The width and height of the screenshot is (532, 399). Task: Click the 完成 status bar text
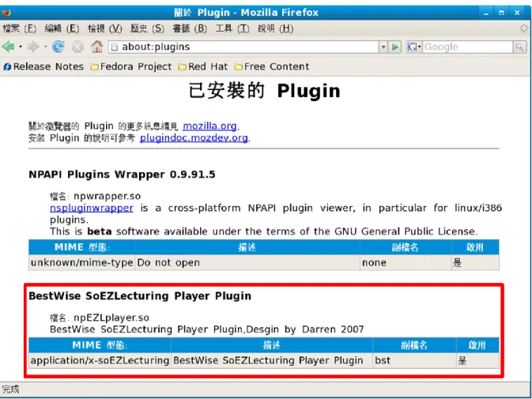[10, 390]
